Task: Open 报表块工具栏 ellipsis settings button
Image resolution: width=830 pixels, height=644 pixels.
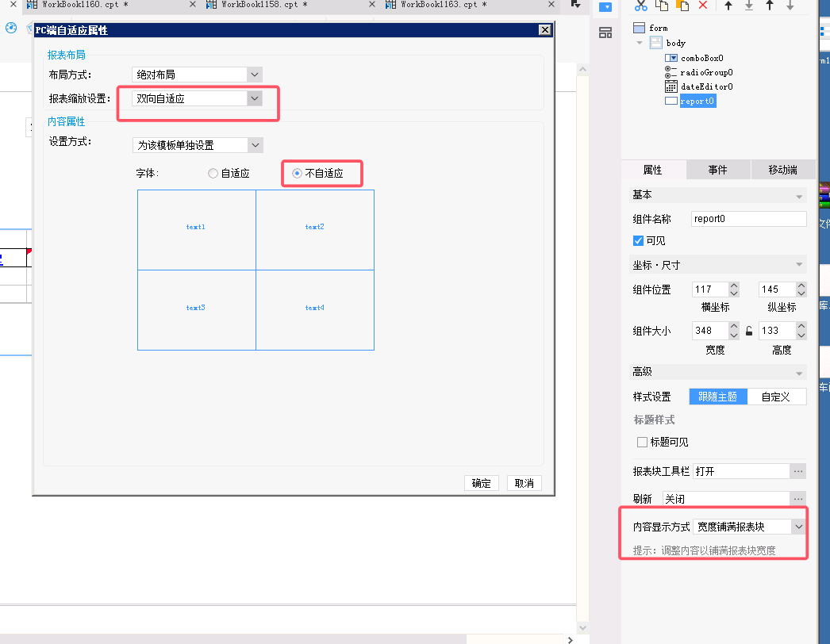Action: pyautogui.click(x=798, y=471)
